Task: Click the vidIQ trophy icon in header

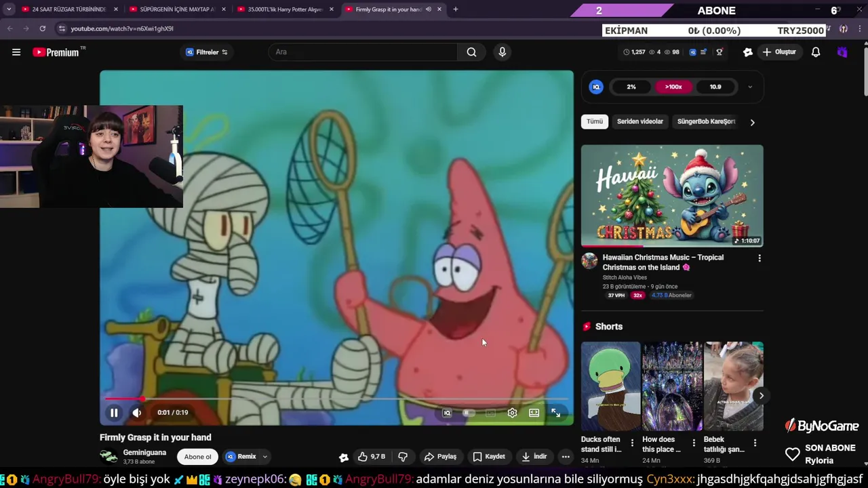Action: tap(719, 52)
